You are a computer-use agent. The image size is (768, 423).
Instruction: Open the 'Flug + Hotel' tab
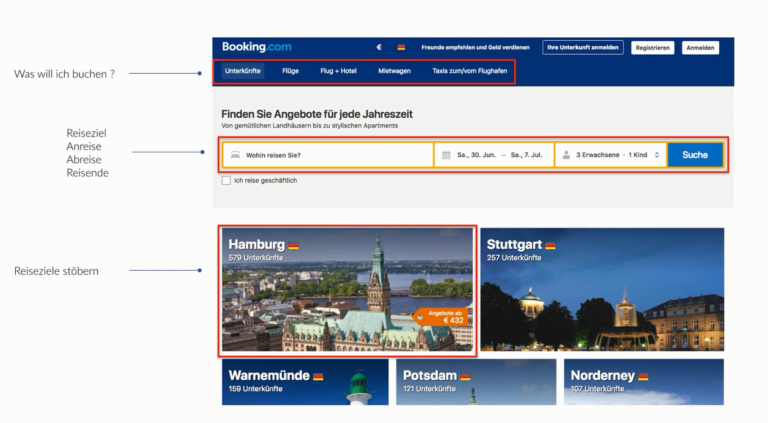(338, 71)
